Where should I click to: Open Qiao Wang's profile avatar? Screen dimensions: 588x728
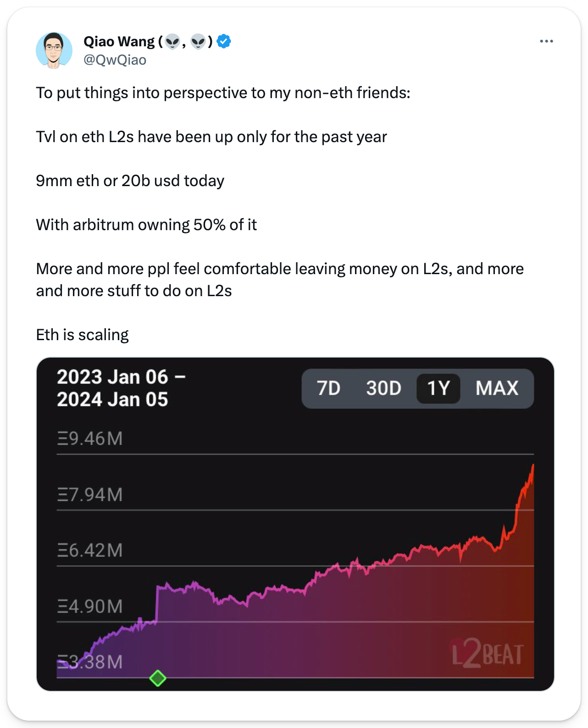point(54,50)
